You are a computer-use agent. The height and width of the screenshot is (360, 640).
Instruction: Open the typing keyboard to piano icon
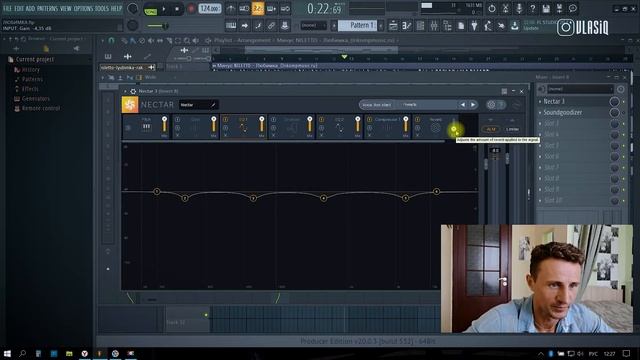pos(231,26)
